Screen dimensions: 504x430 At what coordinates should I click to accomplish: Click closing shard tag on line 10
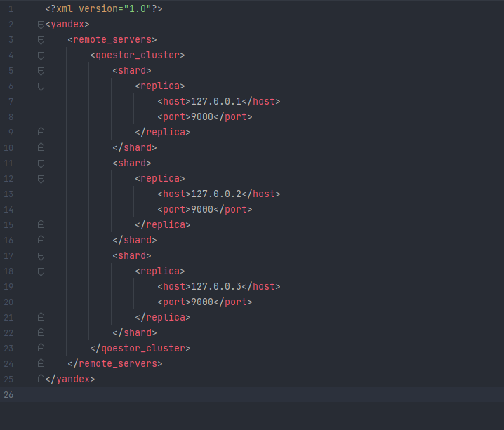coord(135,148)
